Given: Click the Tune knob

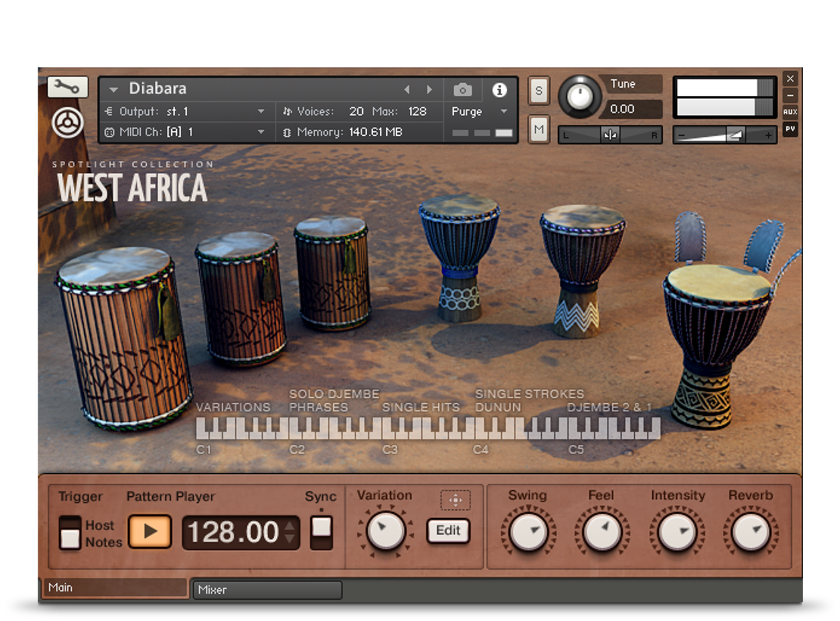Looking at the screenshot, I should [x=580, y=97].
